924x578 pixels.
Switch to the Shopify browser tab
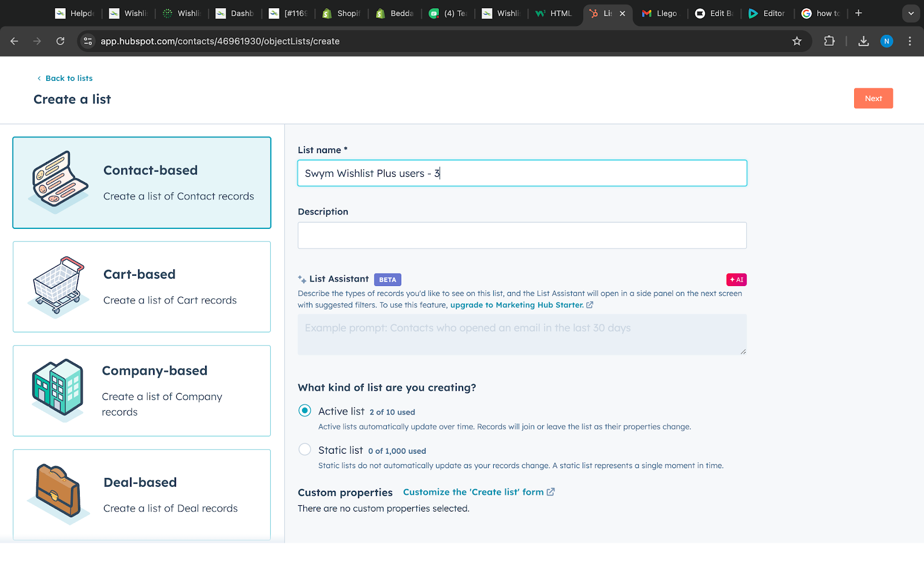(x=341, y=13)
